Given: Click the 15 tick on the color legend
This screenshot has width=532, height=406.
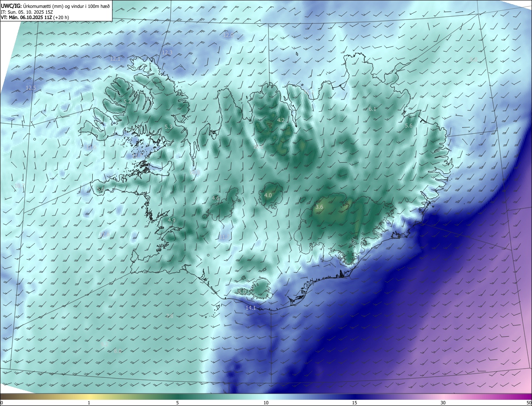Looking at the screenshot, I should (x=355, y=403).
